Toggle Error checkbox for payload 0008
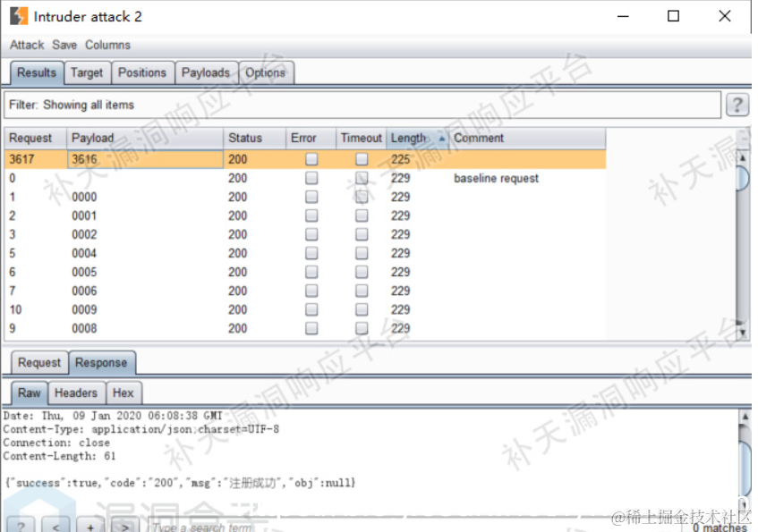Screen dimensions: 758x532 [311, 328]
